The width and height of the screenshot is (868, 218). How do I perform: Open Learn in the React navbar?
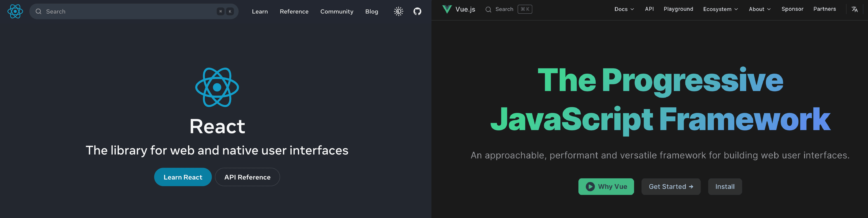[x=260, y=12]
